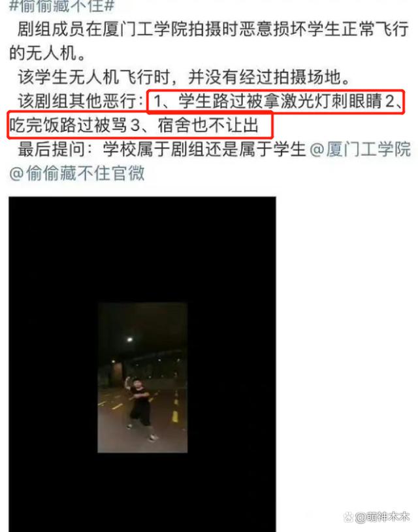
Task: Select highlighted text 吃完饭路过被骂3、宿舍也不让出
Action: tap(134, 125)
